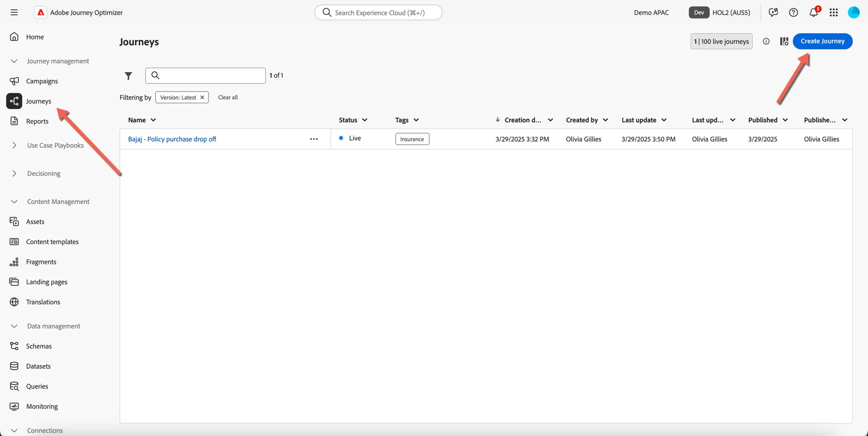Open the Status column dropdown

click(x=365, y=120)
